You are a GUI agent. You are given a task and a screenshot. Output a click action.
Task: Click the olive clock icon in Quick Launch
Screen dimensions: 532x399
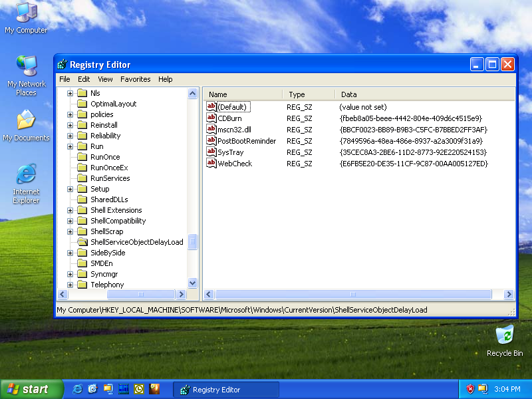(x=139, y=389)
